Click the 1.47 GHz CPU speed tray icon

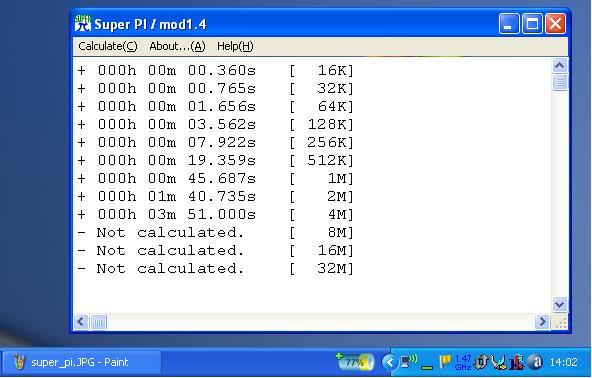tap(463, 362)
